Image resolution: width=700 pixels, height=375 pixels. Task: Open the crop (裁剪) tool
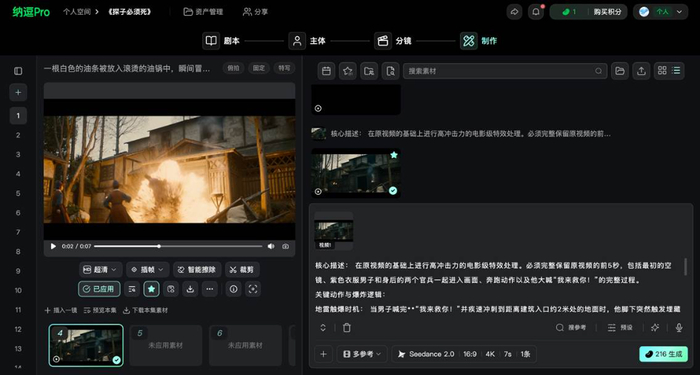(242, 270)
